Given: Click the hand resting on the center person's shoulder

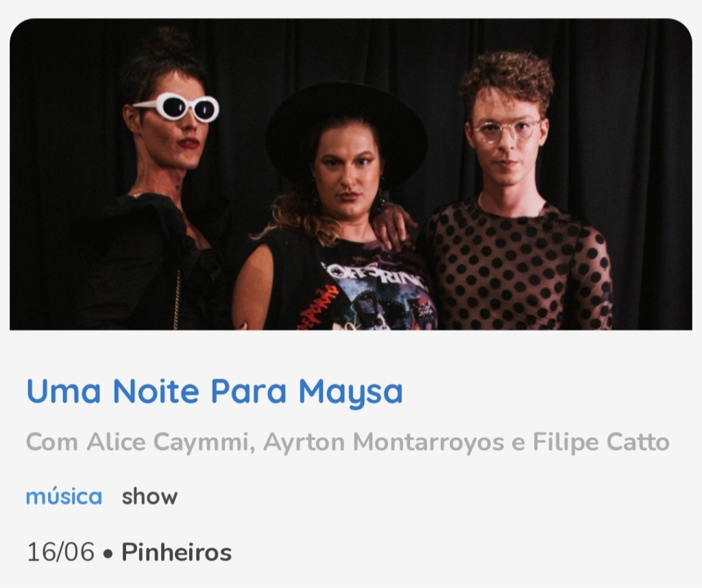Looking at the screenshot, I should click(x=393, y=223).
